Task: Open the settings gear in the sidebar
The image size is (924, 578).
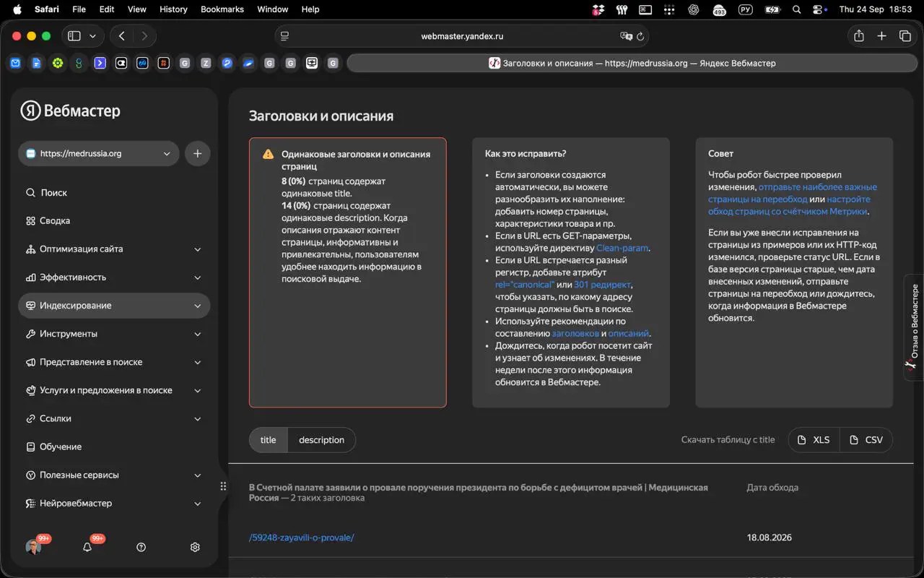Action: point(195,547)
